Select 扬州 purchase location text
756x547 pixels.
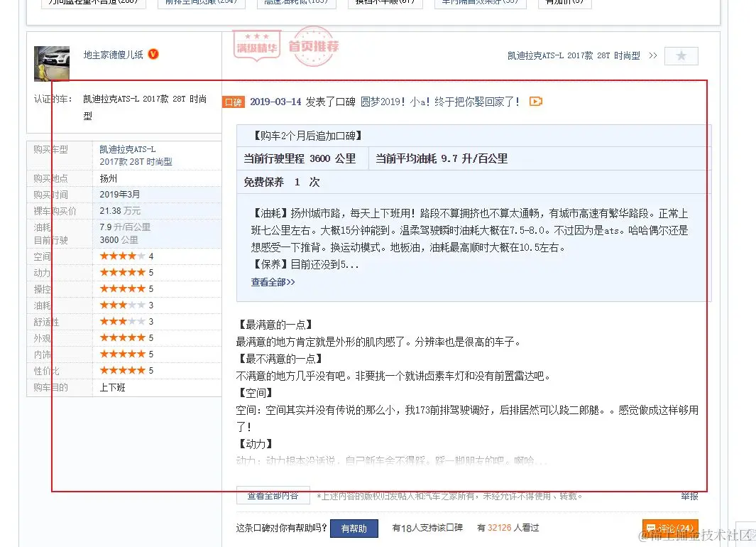[x=109, y=178]
